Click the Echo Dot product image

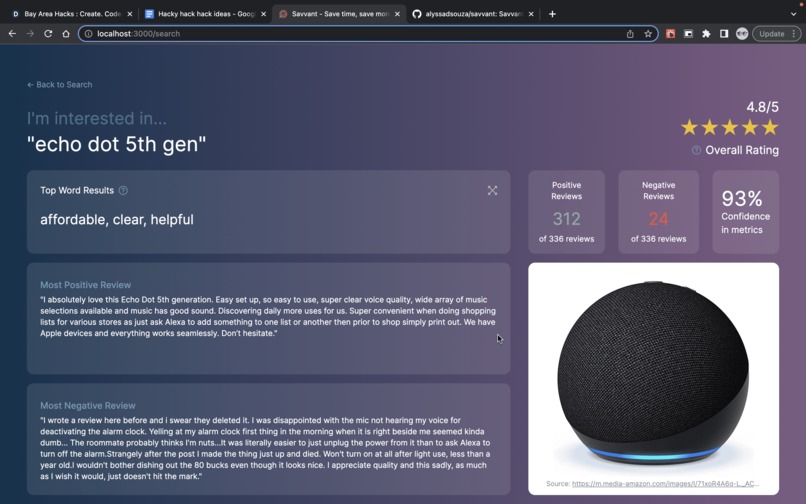coord(653,373)
